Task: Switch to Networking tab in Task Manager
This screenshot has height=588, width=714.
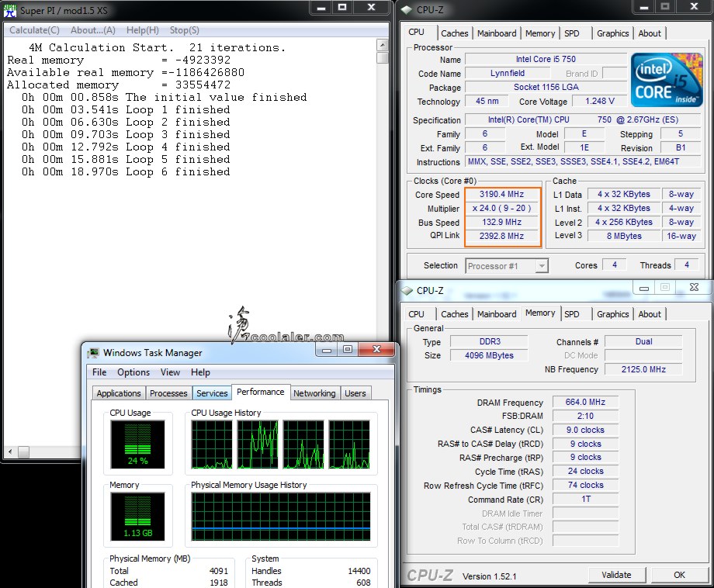Action: pyautogui.click(x=314, y=393)
